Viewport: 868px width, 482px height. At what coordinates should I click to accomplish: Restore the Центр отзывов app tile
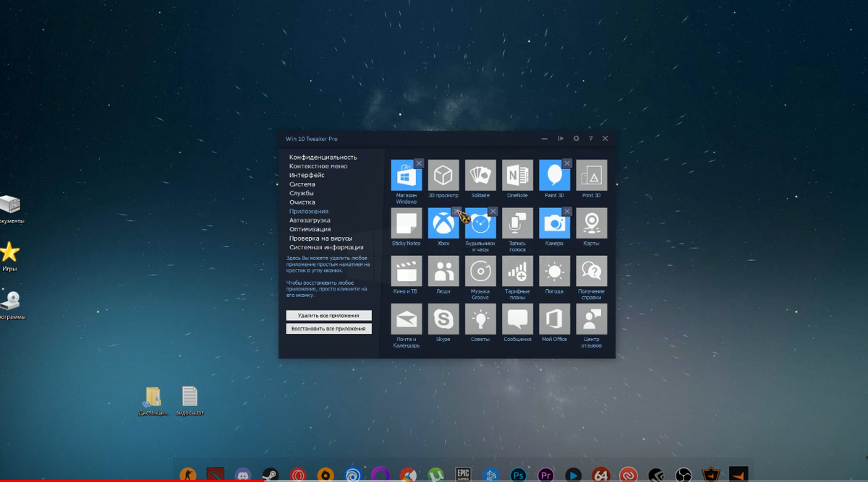click(592, 319)
